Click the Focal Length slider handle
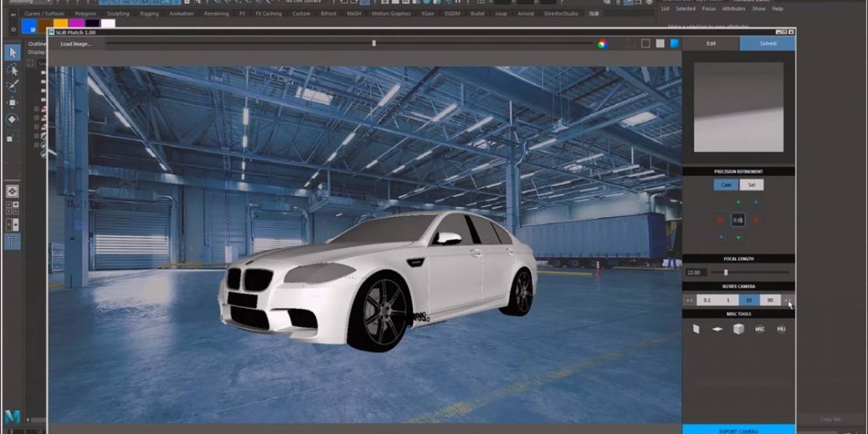 point(726,272)
